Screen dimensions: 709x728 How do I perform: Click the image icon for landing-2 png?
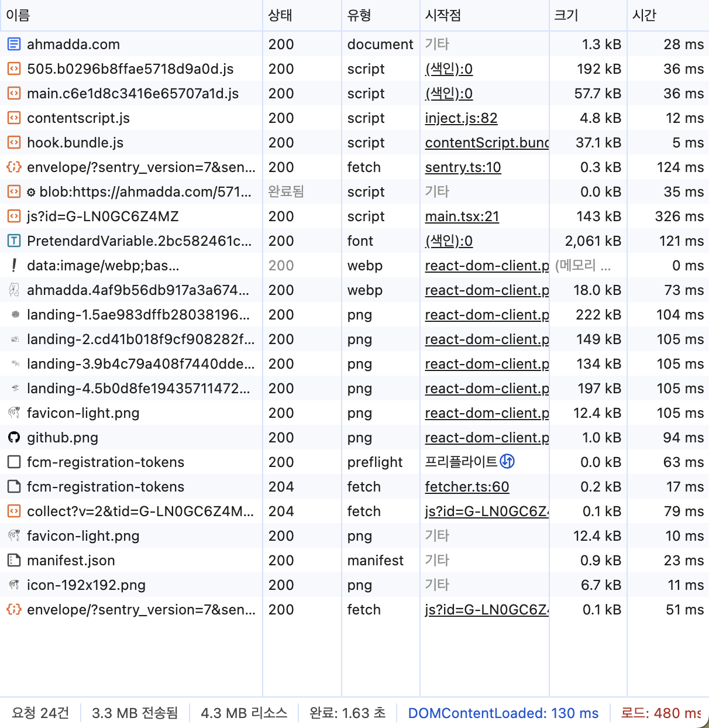(15, 339)
